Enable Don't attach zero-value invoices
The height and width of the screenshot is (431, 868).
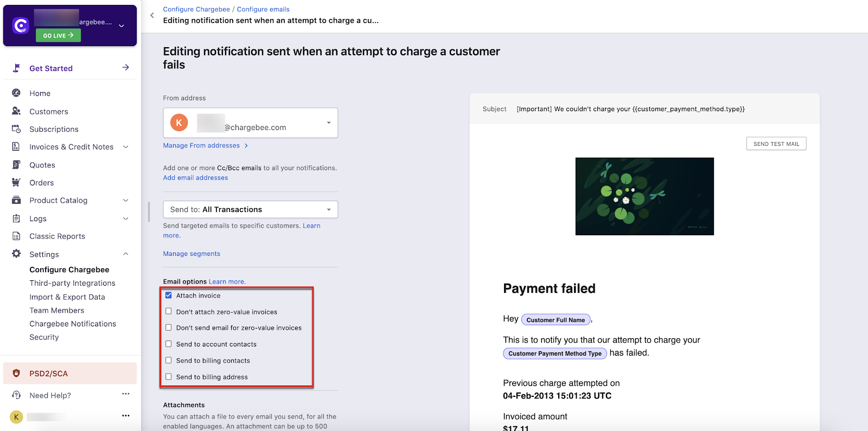pyautogui.click(x=169, y=312)
